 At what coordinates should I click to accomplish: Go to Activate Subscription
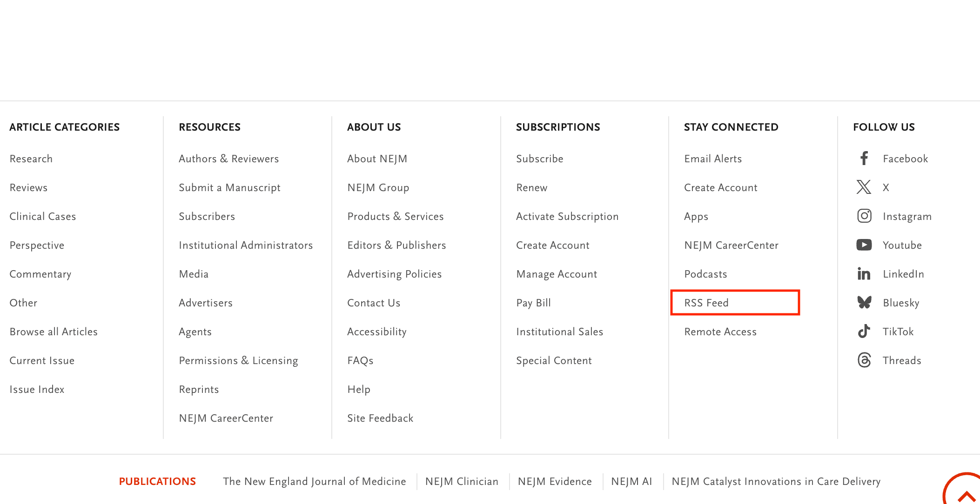[567, 216]
